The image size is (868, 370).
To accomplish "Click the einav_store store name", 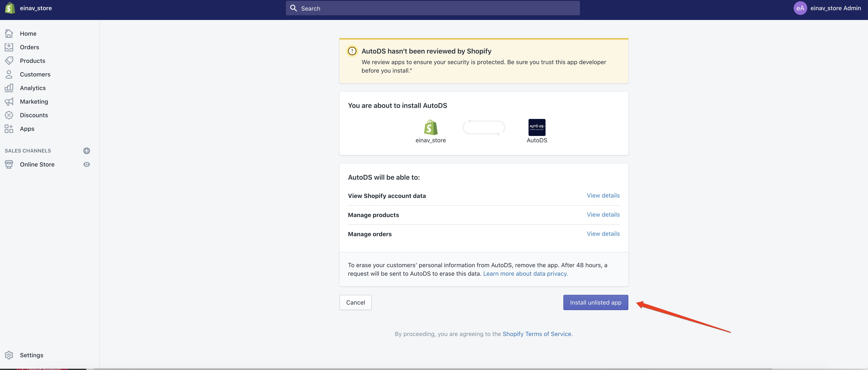I will (x=36, y=8).
